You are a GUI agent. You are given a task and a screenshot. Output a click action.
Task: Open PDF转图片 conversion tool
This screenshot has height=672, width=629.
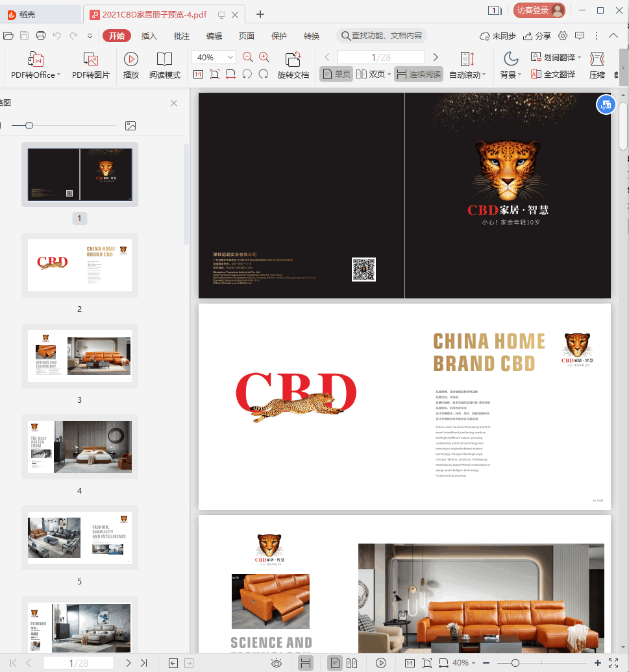click(91, 66)
